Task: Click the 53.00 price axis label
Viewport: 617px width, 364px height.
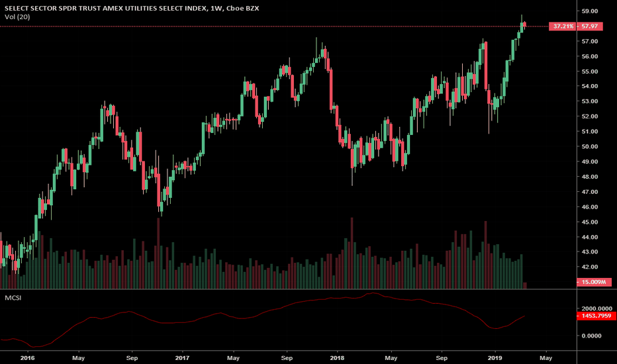Action: 590,101
